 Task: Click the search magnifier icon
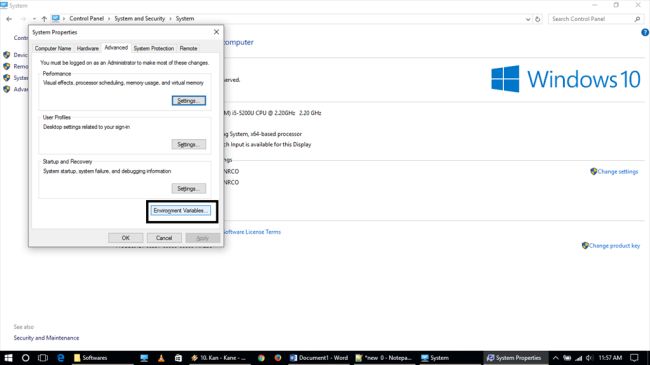click(x=637, y=19)
